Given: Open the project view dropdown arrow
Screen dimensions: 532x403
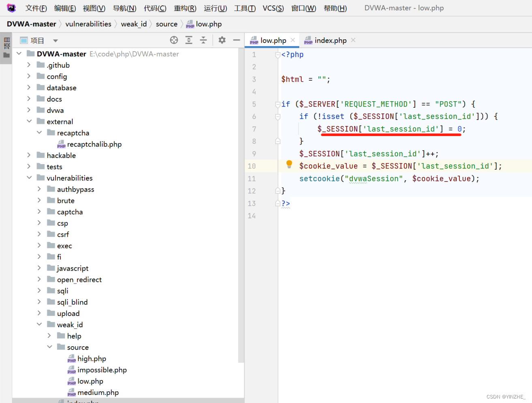Looking at the screenshot, I should 56,41.
